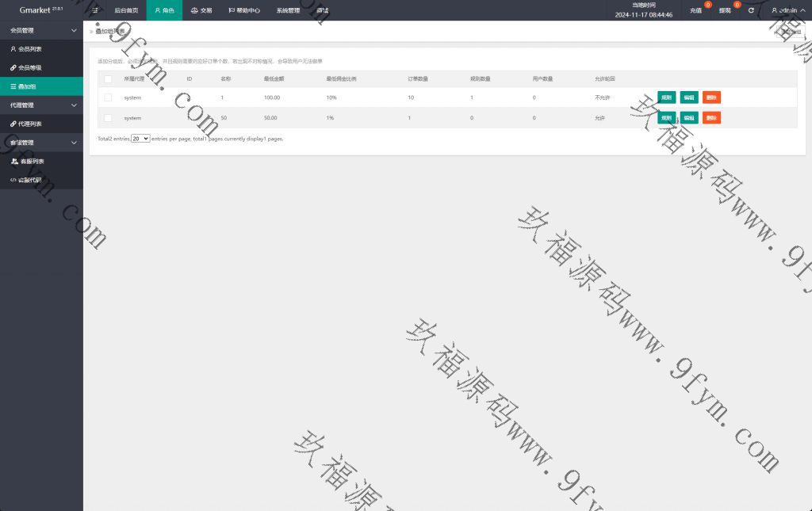Tick the checkbox for the second system row
812x511 pixels.
pyautogui.click(x=108, y=118)
